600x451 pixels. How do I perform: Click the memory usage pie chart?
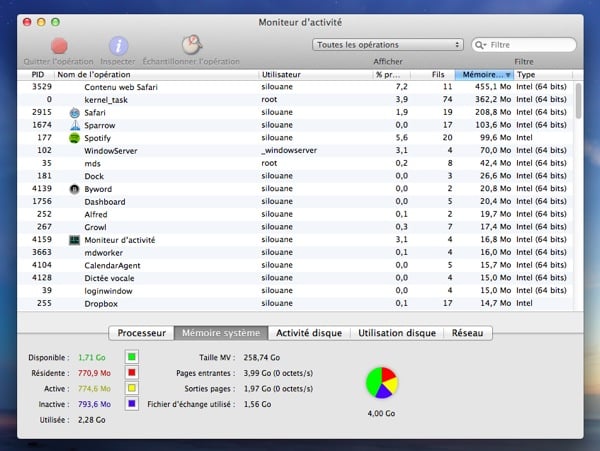click(382, 383)
